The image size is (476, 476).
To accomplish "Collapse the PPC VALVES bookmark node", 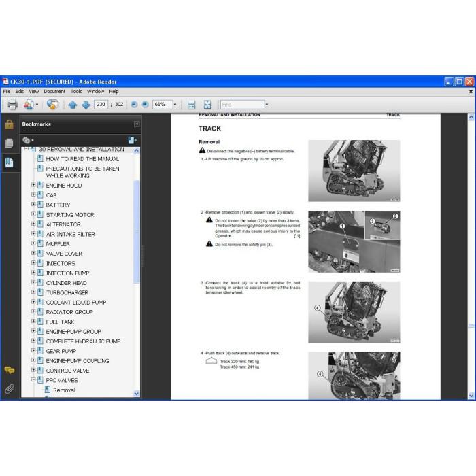I will pyautogui.click(x=33, y=379).
